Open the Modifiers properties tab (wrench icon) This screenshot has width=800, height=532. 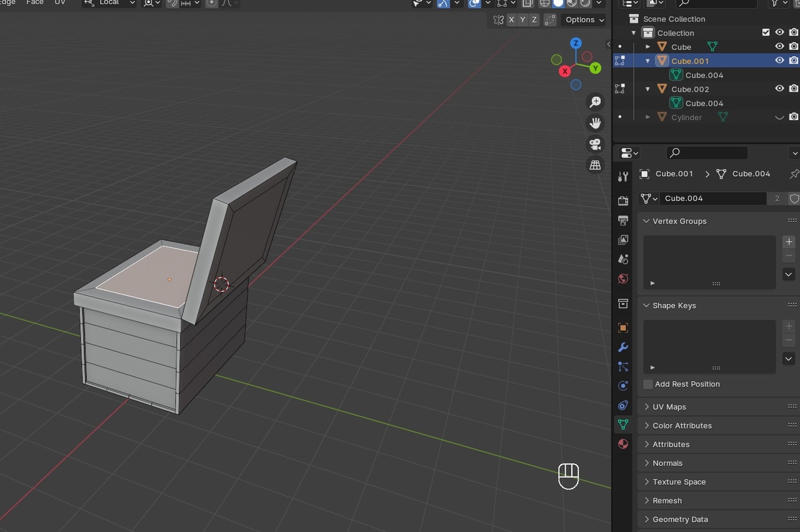tap(622, 347)
